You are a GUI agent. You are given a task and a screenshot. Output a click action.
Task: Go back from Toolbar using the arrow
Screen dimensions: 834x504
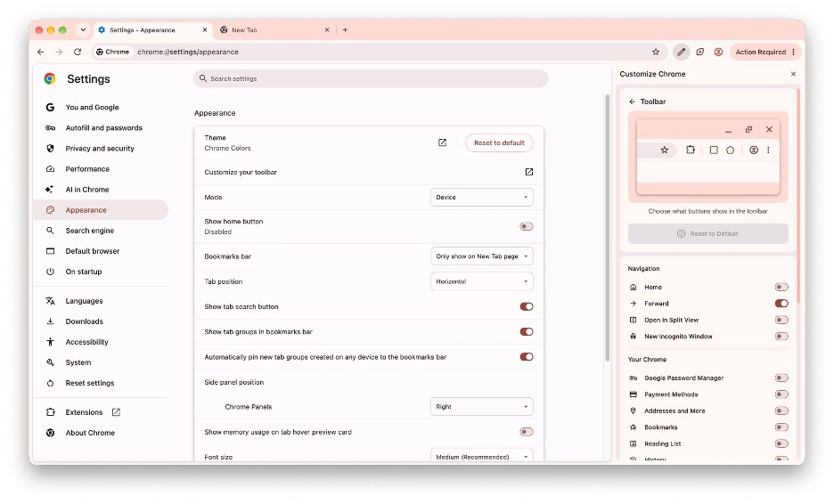point(632,102)
